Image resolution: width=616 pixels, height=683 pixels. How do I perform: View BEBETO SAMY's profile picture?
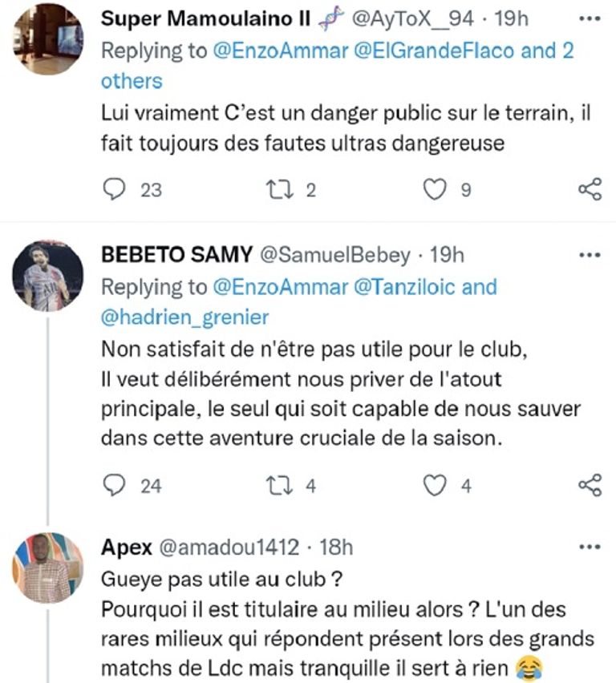tap(48, 276)
